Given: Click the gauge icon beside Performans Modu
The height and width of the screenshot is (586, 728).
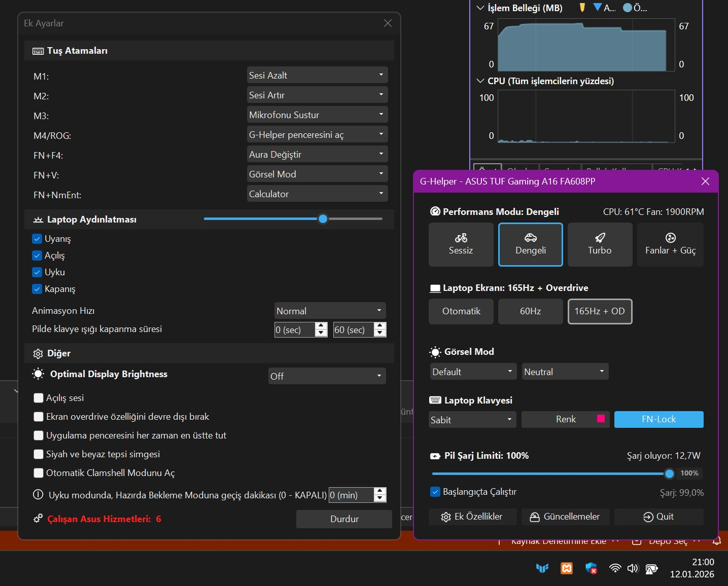Looking at the screenshot, I should [435, 211].
